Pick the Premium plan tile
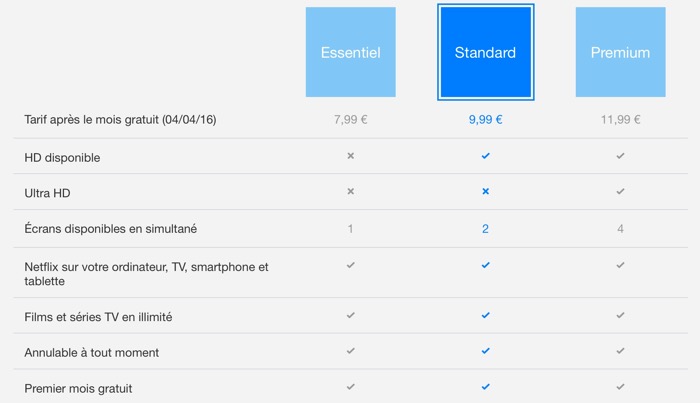The image size is (700, 403). click(620, 52)
